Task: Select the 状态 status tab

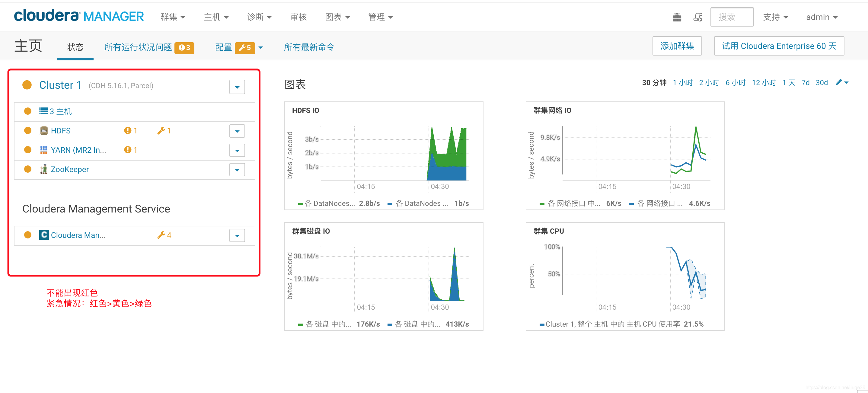Action: (75, 47)
